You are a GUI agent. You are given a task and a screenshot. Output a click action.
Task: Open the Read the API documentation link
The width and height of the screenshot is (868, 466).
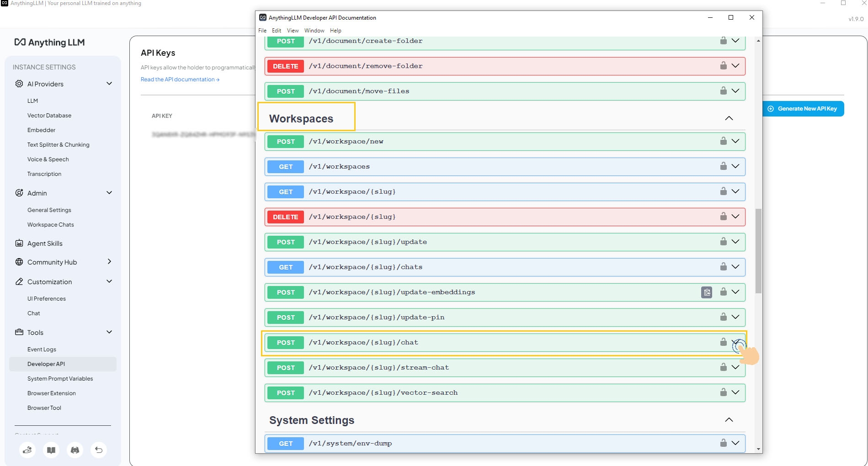click(x=180, y=79)
